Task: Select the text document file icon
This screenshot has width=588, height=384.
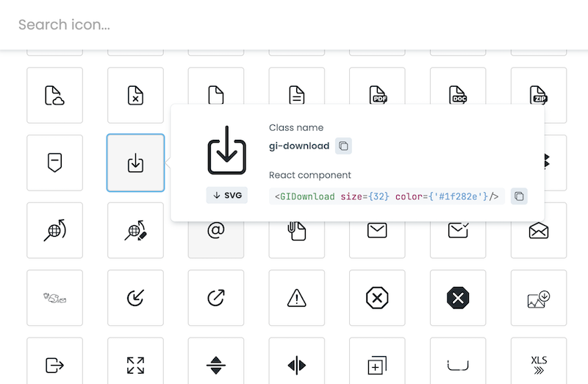Action: (x=297, y=86)
